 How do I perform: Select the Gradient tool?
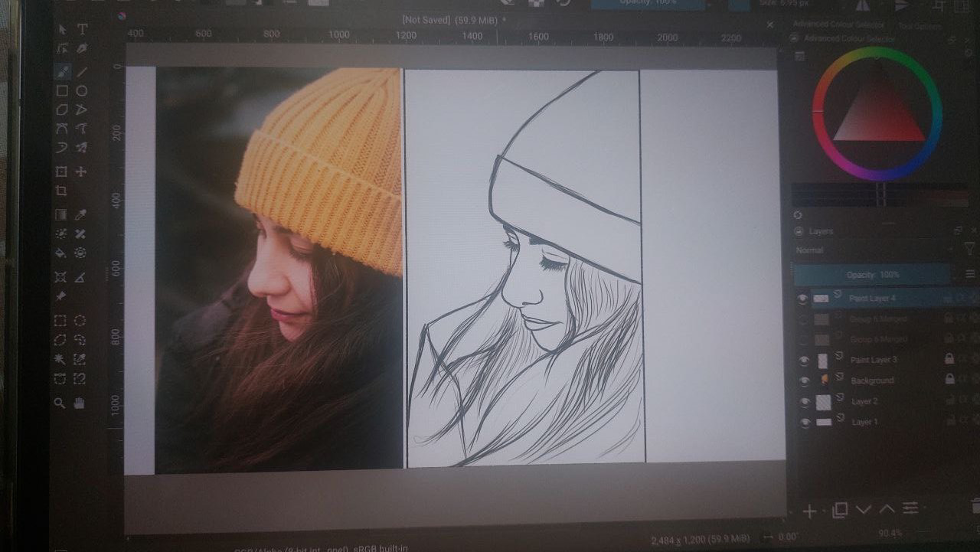click(x=62, y=214)
